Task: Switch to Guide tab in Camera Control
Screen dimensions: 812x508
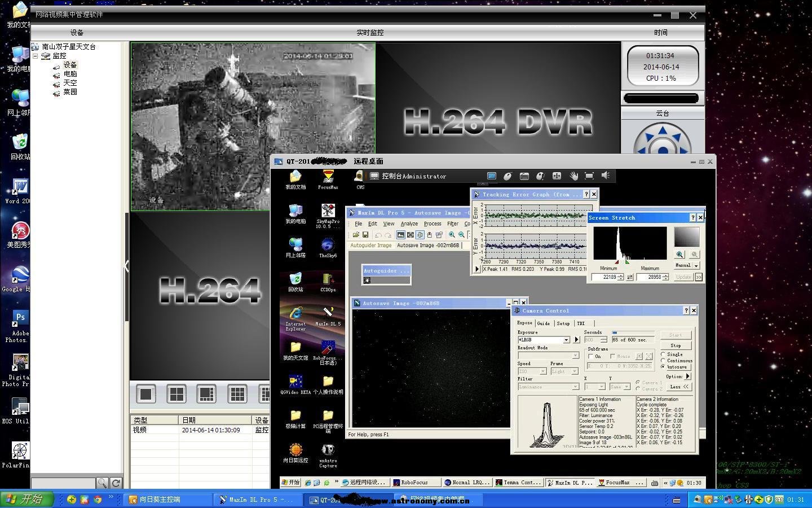Action: 543,323
